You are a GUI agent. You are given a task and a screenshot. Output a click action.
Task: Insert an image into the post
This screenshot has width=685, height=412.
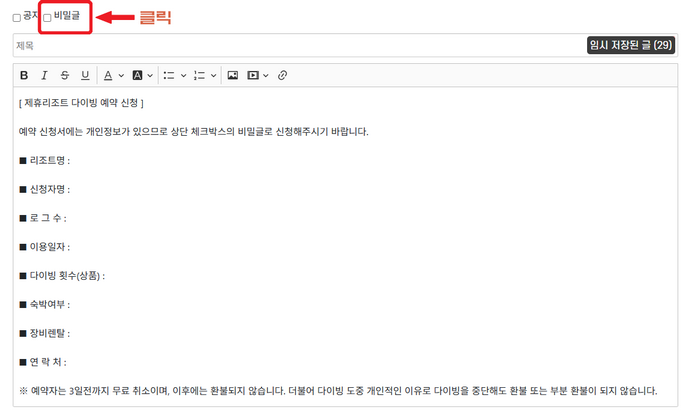[x=233, y=76]
